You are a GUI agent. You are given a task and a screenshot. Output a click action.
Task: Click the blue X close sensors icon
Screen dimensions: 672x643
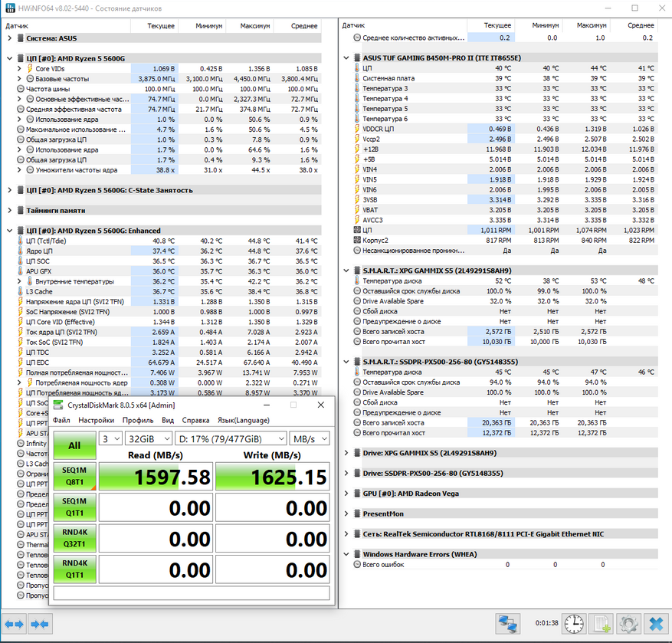coord(656,624)
